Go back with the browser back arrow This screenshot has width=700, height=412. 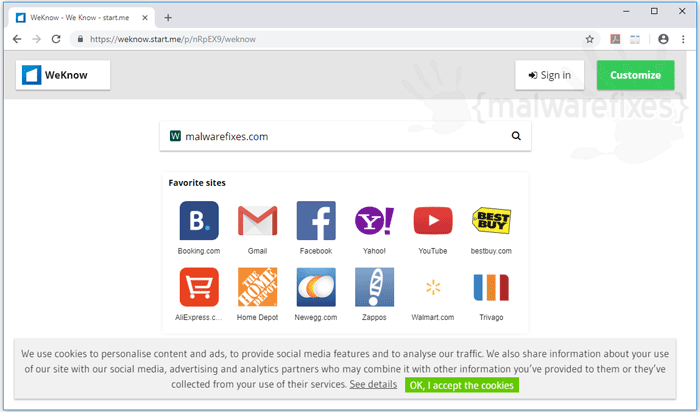(x=17, y=39)
